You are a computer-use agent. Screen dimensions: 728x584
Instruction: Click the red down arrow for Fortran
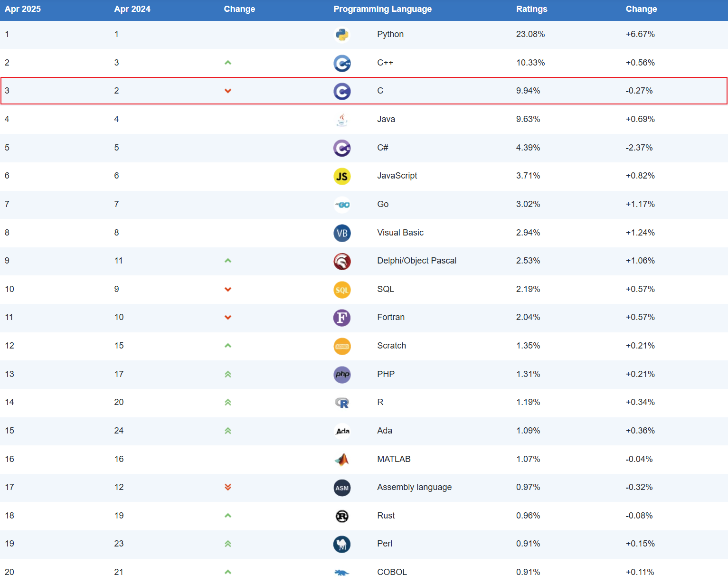pyautogui.click(x=228, y=317)
